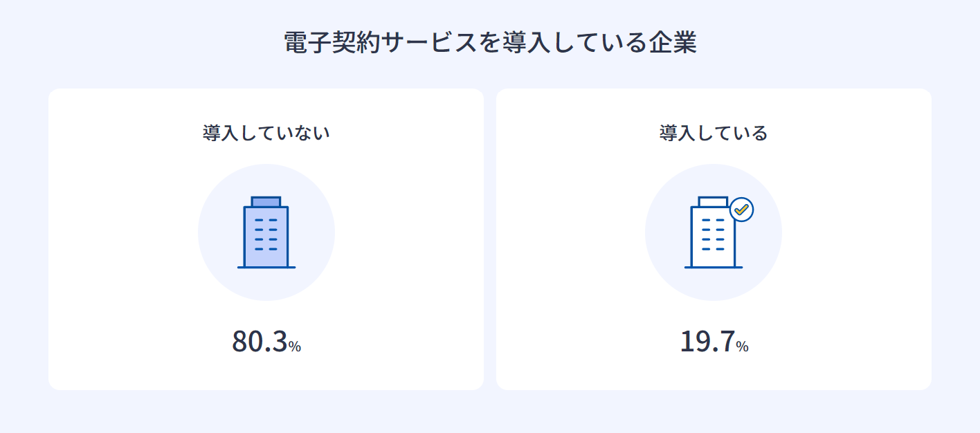Click the rooftop of the filled building
The width and height of the screenshot is (980, 433).
click(x=266, y=201)
